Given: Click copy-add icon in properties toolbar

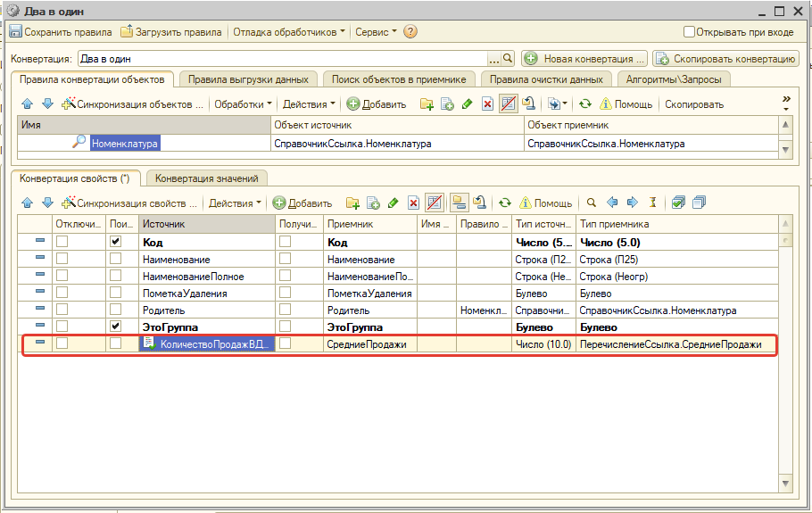Looking at the screenshot, I should point(373,203).
